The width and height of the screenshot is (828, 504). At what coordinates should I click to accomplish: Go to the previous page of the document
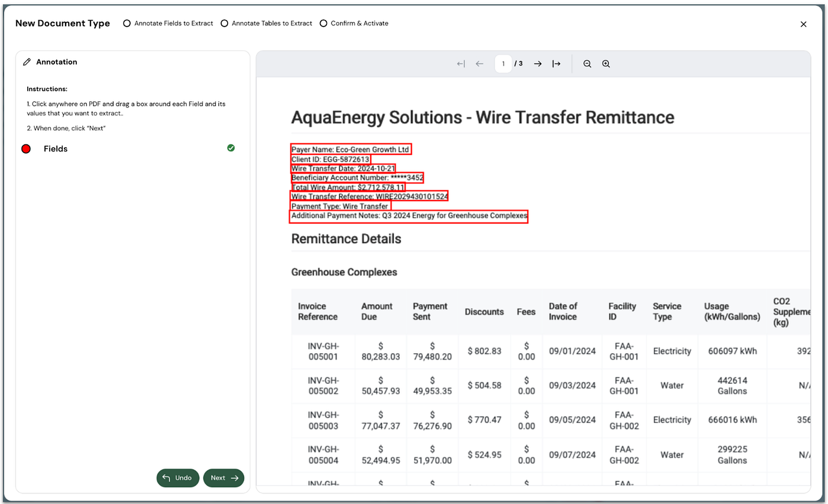click(479, 63)
